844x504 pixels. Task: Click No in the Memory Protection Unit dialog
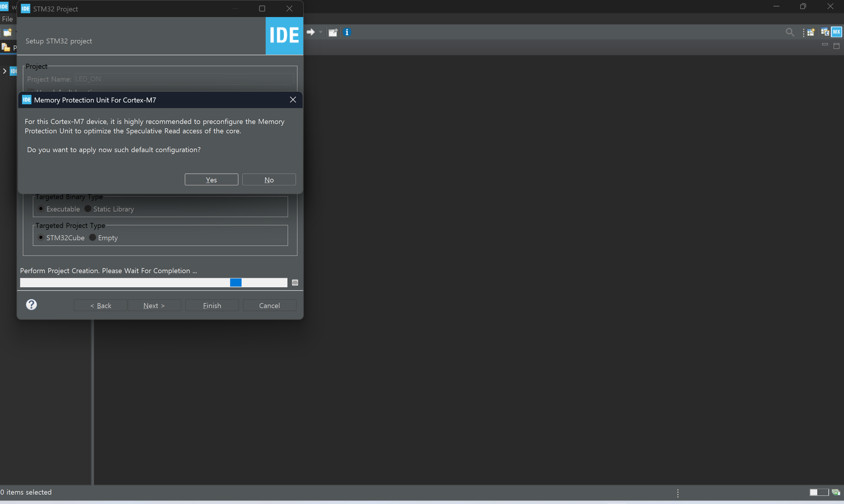[x=269, y=180]
